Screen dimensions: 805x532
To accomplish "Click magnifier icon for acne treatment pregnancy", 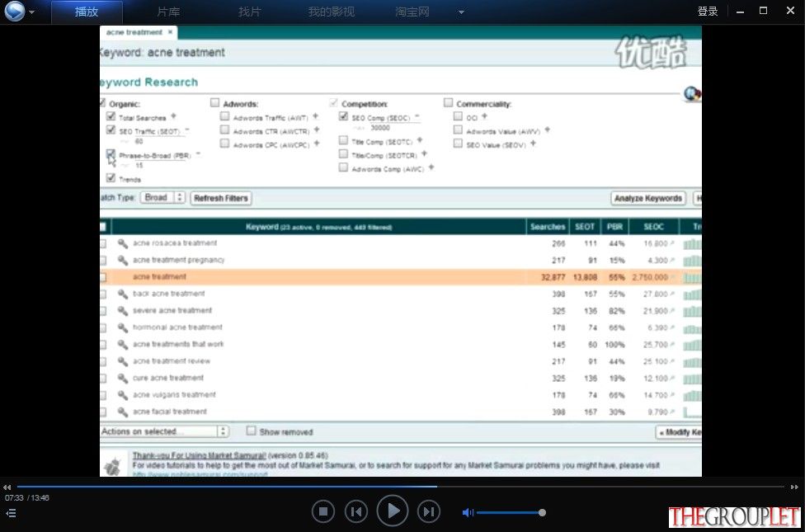I will click(x=123, y=261).
